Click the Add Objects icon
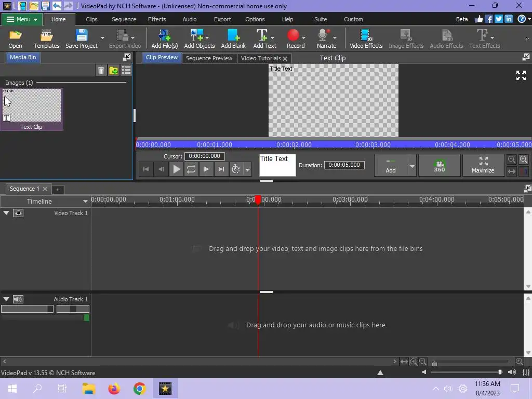Viewport: 532px width, 399px height. pyautogui.click(x=197, y=35)
